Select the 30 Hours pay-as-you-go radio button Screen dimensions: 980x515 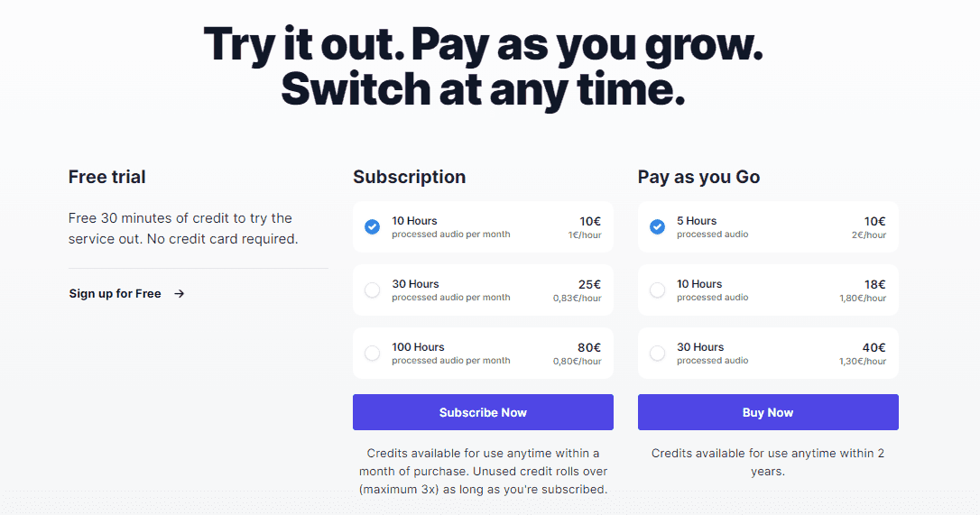pos(657,353)
